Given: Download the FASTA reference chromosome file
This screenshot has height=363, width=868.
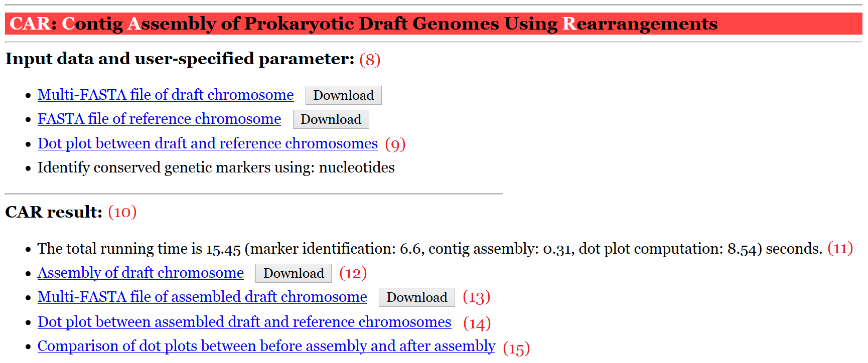Looking at the screenshot, I should point(331,119).
